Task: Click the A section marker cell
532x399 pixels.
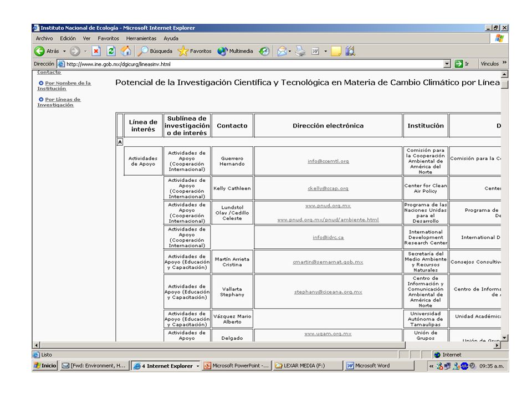Action: tap(120, 142)
